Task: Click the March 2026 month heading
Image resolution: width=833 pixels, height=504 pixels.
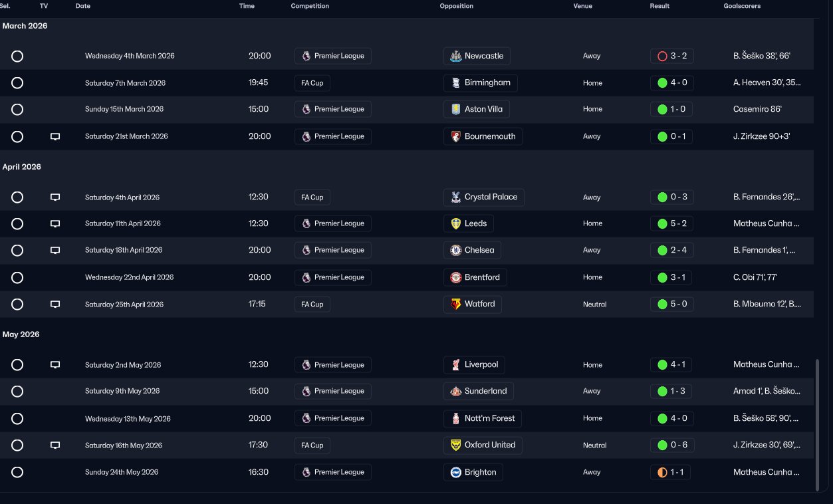Action: point(25,26)
